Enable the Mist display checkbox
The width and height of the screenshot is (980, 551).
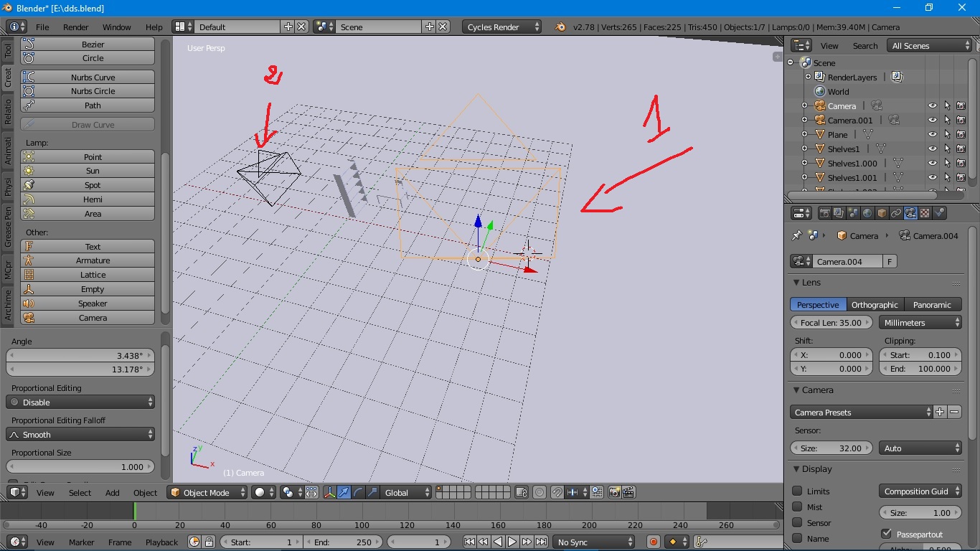point(797,507)
